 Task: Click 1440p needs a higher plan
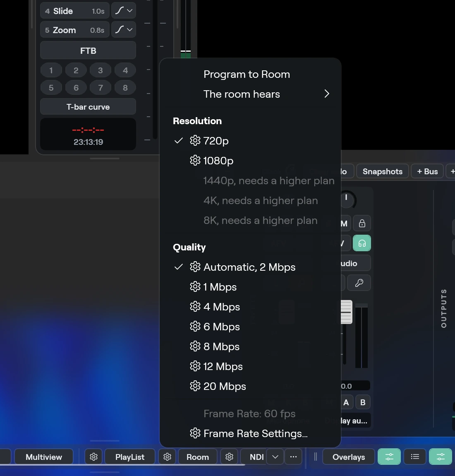250,180
